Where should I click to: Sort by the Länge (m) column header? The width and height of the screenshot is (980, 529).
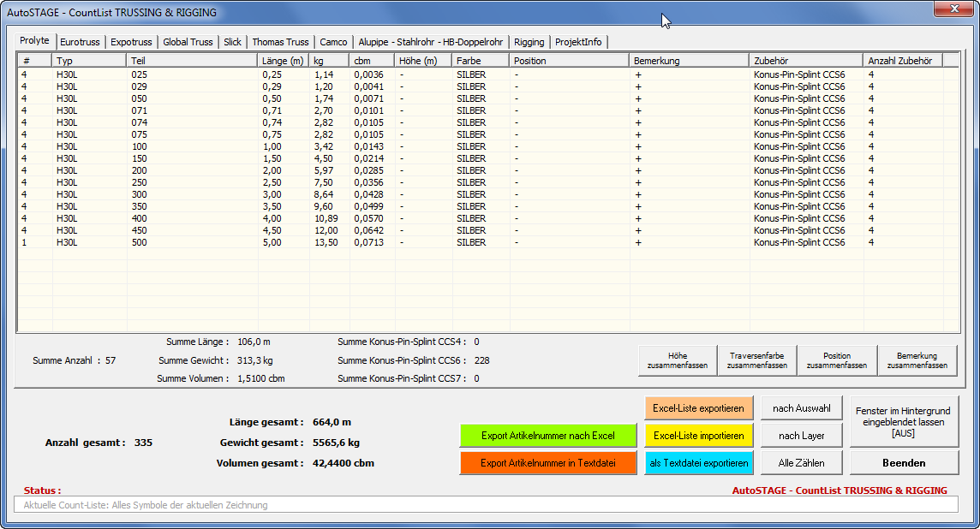click(x=283, y=61)
